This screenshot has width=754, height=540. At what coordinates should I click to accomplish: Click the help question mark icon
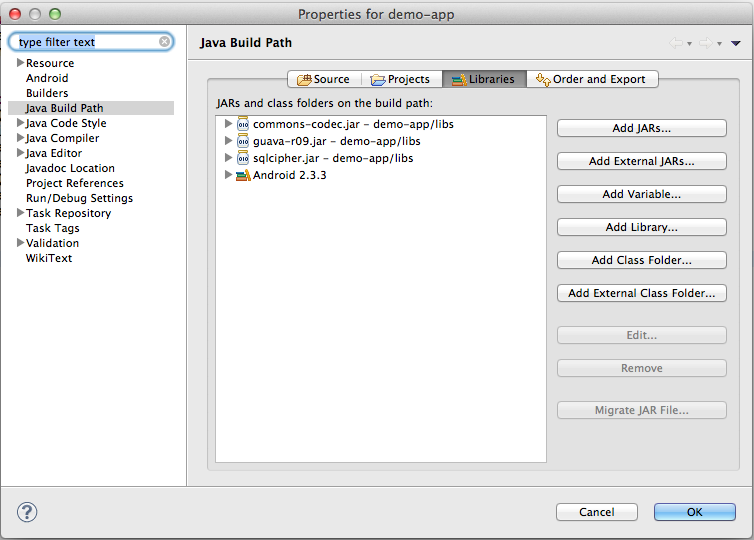[27, 512]
